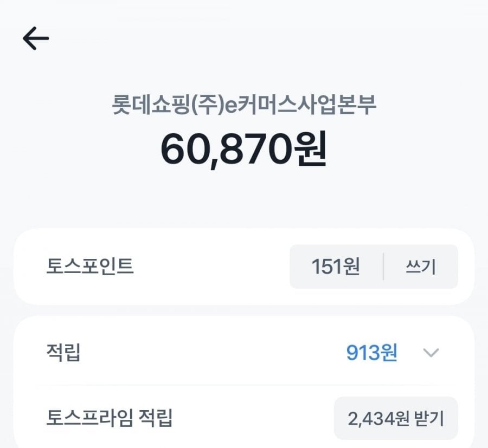Image resolution: width=488 pixels, height=448 pixels.
Task: Tap the empty space between 적립 and 913원
Action: [x=211, y=353]
